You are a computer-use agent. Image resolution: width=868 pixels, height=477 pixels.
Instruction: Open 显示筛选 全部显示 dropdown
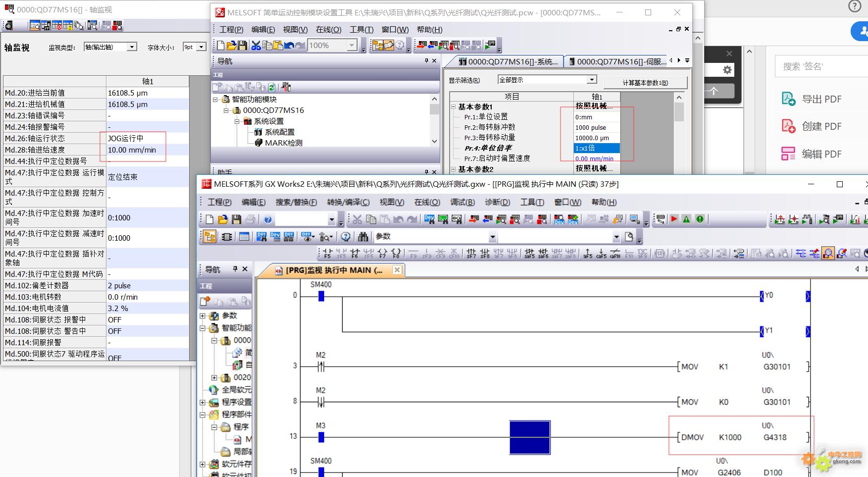(x=591, y=80)
